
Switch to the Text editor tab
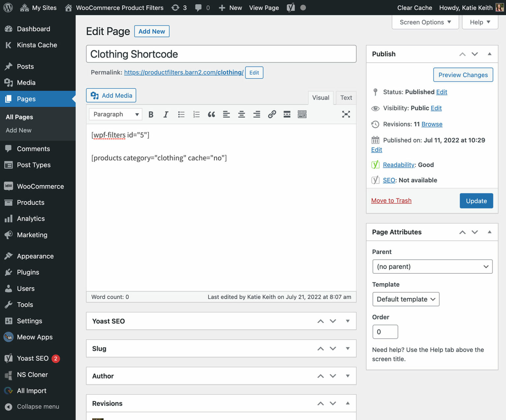click(x=346, y=98)
